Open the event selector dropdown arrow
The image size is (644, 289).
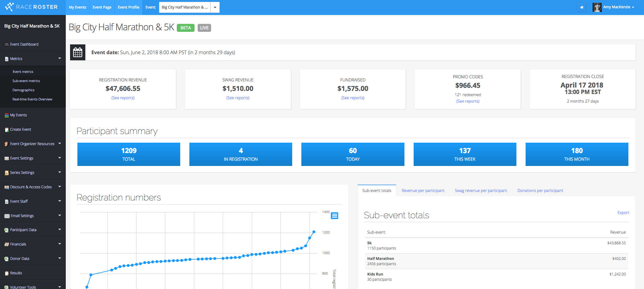click(215, 7)
